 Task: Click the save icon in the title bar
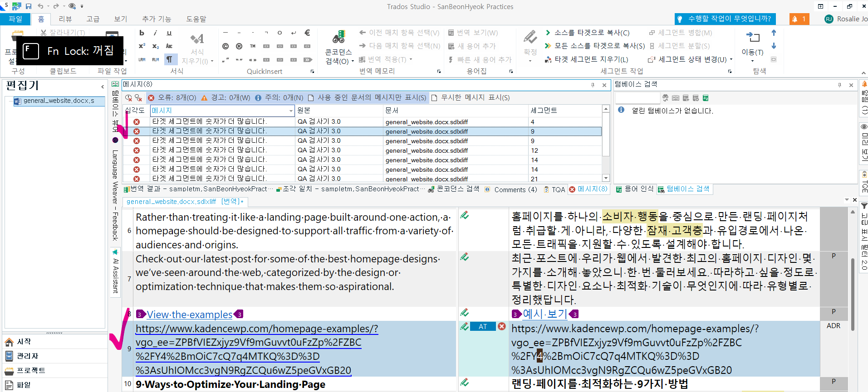click(x=28, y=6)
